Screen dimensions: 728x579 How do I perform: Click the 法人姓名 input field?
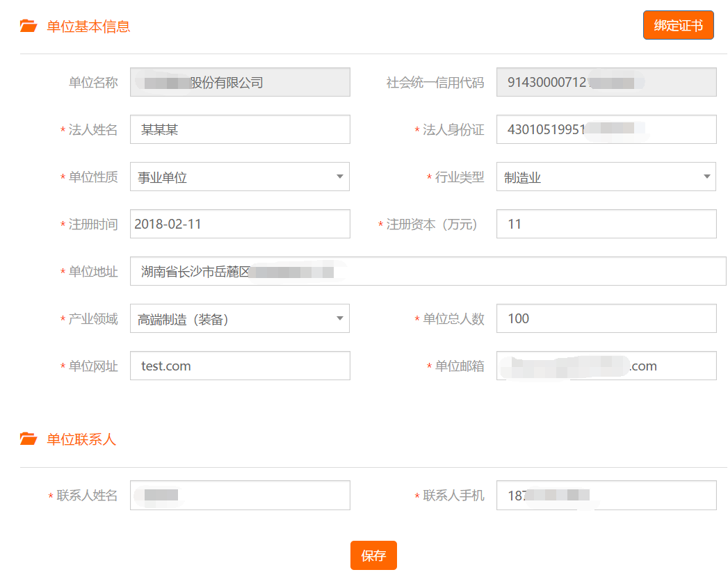239,129
